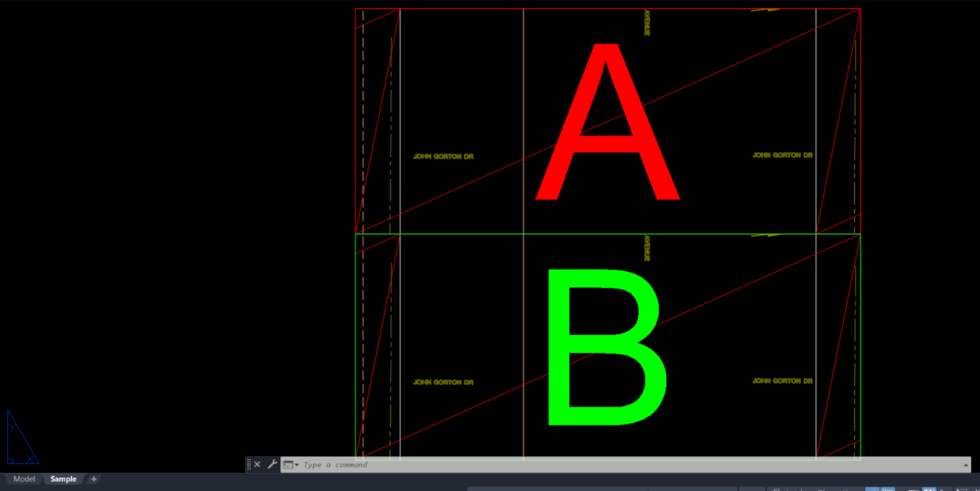Expand command history with up arrow
Viewport: 980px width, 491px height.
(965, 465)
